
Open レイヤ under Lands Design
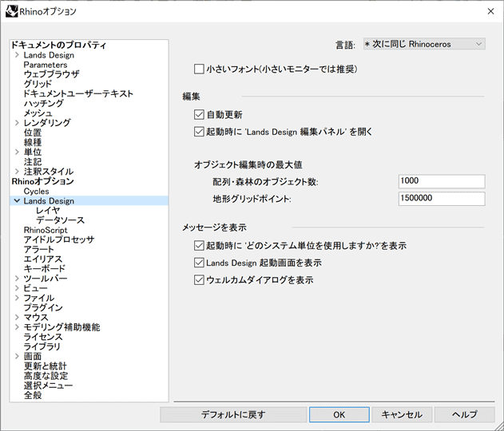48,211
